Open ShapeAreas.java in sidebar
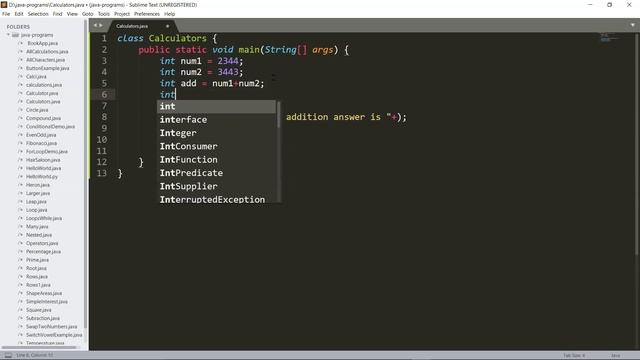Image resolution: width=640 pixels, height=360 pixels. (x=44, y=293)
